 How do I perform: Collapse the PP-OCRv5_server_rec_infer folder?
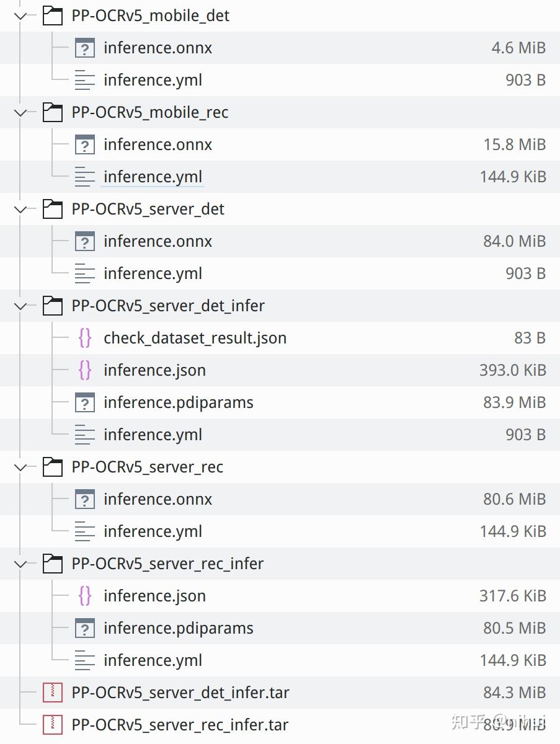(x=20, y=564)
